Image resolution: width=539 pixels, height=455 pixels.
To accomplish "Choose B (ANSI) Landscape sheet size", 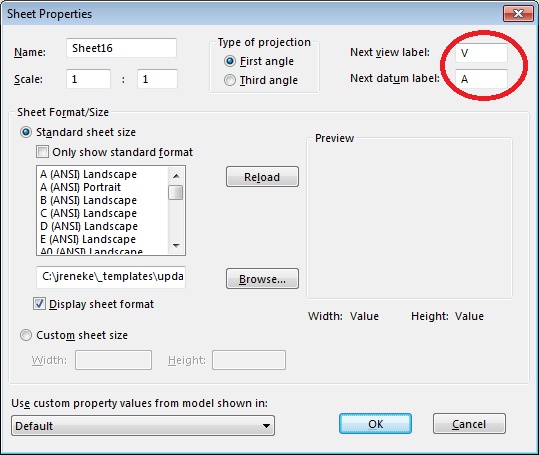I will pyautogui.click(x=88, y=200).
